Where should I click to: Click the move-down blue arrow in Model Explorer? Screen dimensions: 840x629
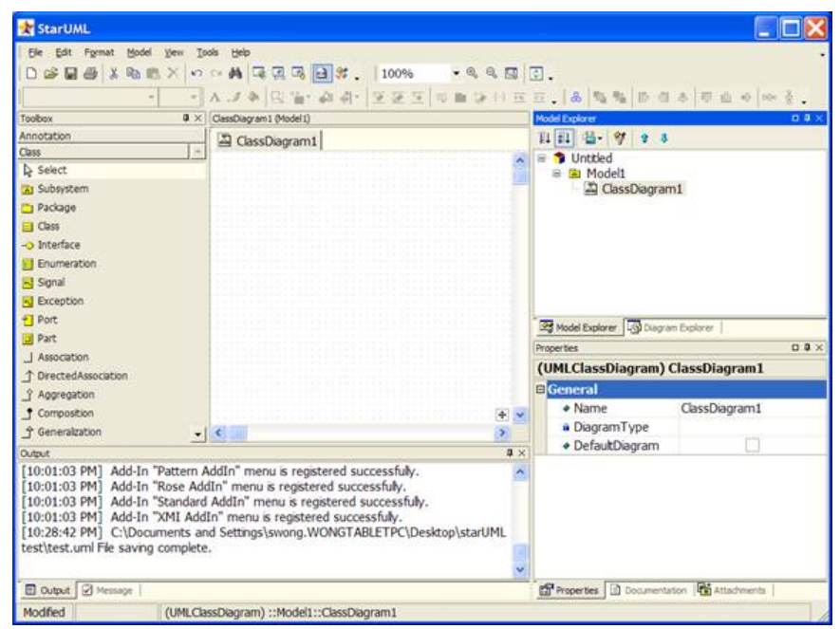[664, 139]
